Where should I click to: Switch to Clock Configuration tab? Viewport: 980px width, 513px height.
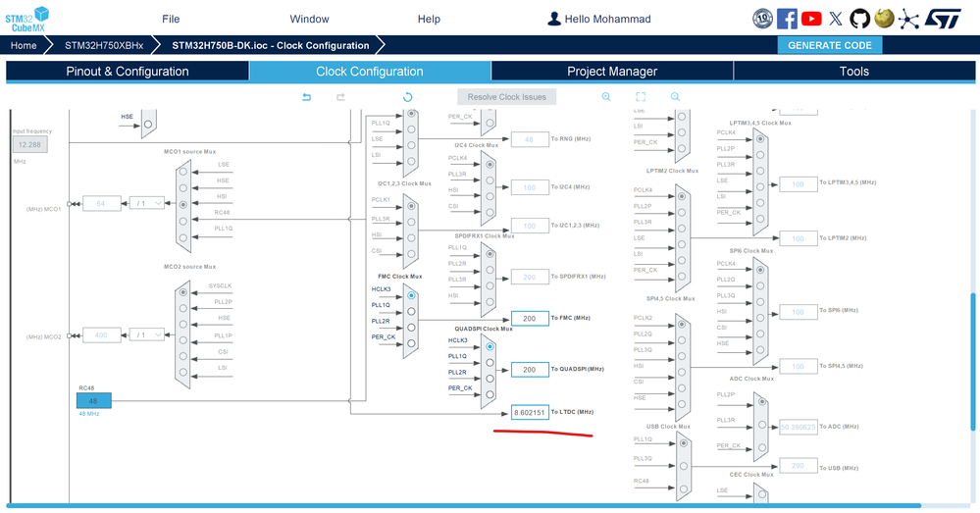click(x=370, y=72)
